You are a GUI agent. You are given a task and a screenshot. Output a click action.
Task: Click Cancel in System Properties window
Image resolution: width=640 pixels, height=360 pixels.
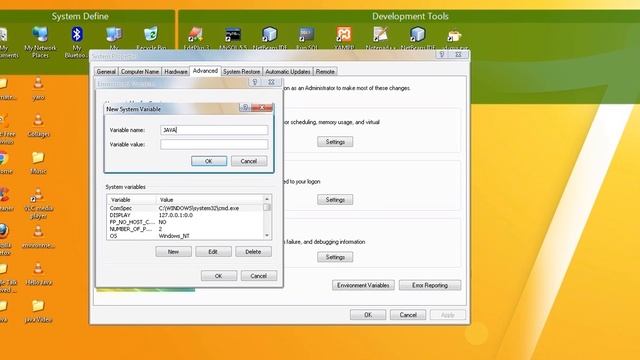click(x=408, y=315)
